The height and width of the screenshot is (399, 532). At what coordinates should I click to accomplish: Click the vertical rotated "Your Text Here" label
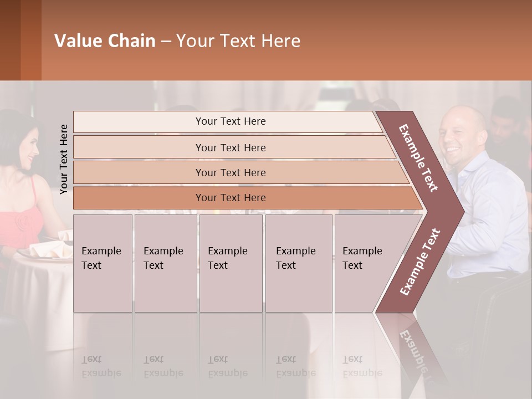click(x=64, y=159)
